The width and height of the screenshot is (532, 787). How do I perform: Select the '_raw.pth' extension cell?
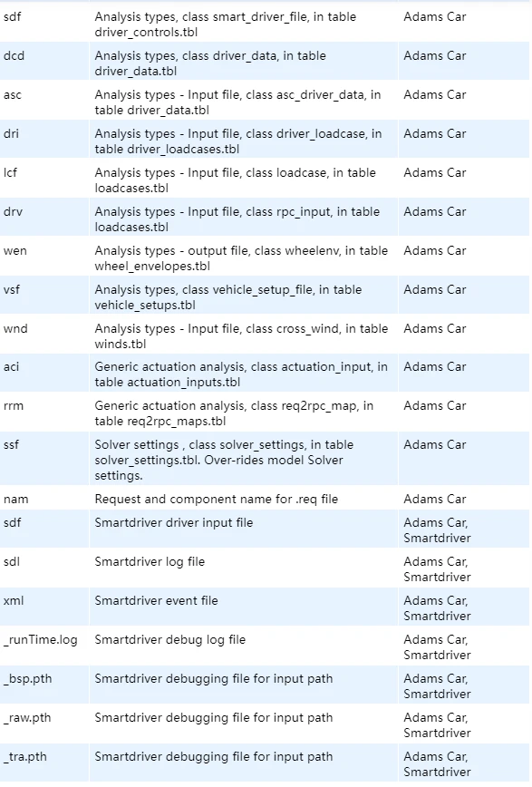(27, 718)
